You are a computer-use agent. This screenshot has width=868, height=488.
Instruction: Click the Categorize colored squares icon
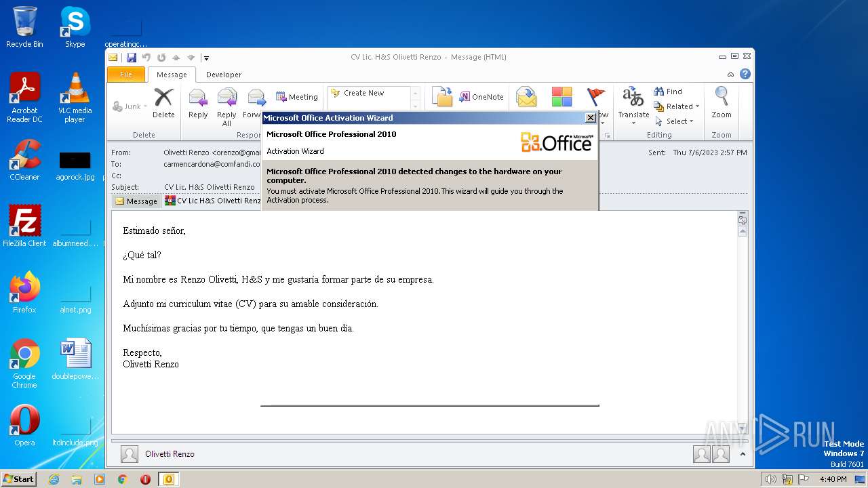[x=561, y=97]
